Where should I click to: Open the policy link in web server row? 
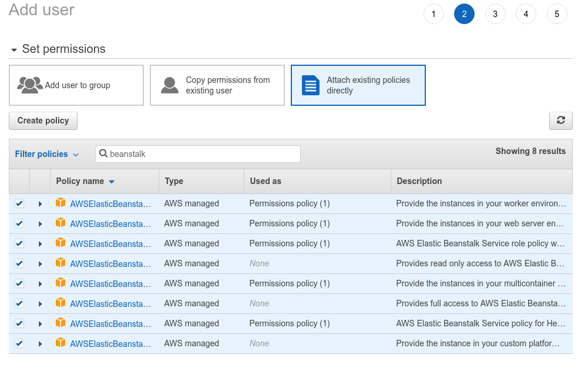click(x=110, y=224)
